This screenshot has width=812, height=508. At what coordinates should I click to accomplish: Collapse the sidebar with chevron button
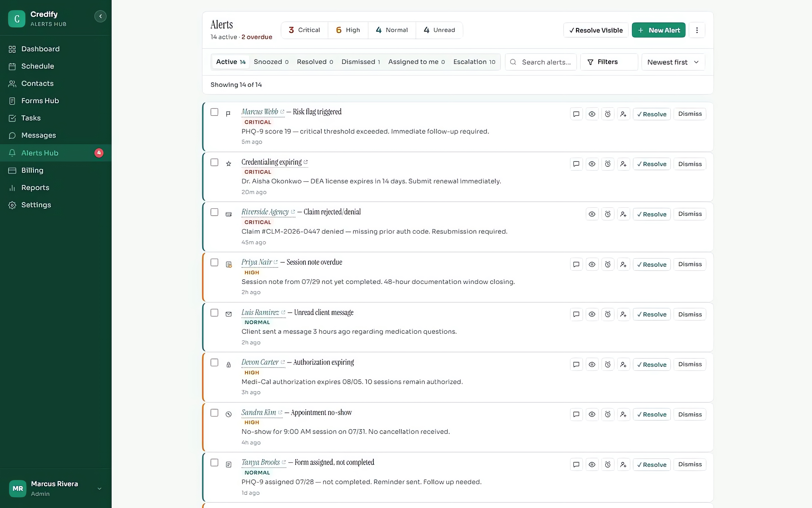(100, 16)
